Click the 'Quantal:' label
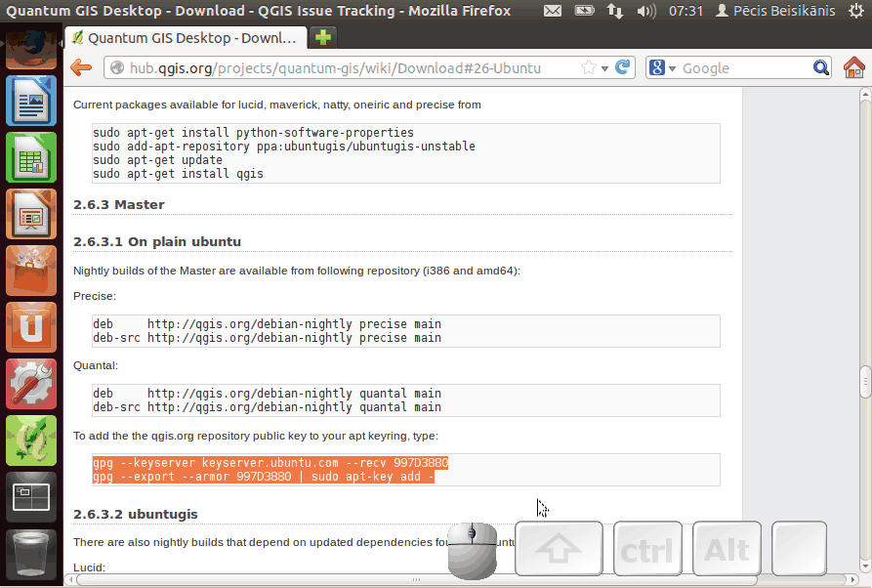 pos(96,365)
